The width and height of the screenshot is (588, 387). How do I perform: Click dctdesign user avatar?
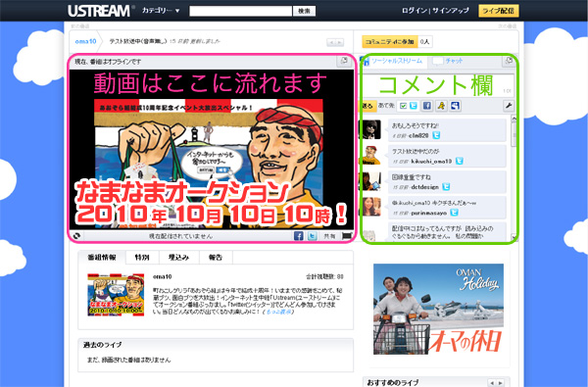(371, 181)
